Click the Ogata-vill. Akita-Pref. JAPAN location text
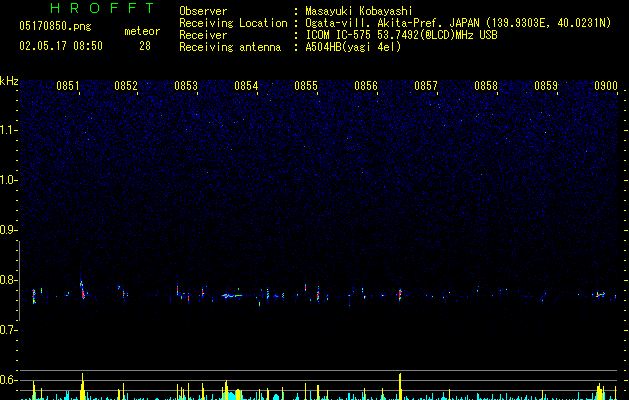Viewport: 629px width, 400px height. point(458,23)
